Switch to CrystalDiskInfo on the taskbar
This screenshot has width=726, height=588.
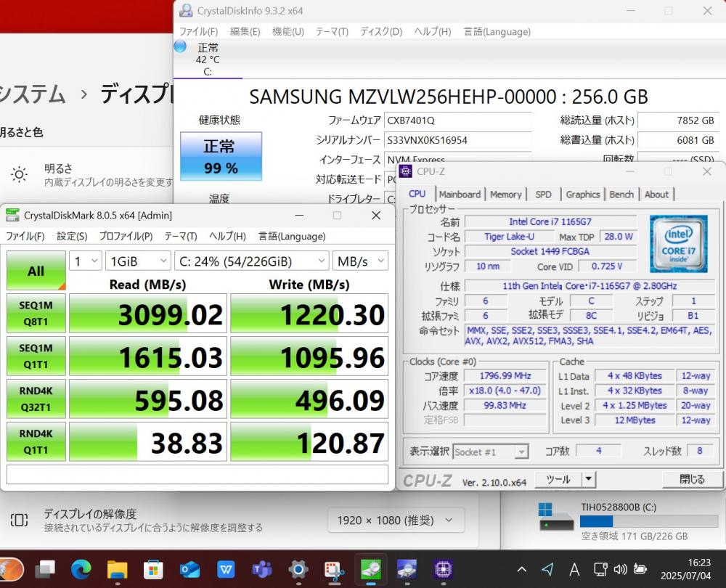pos(407,569)
